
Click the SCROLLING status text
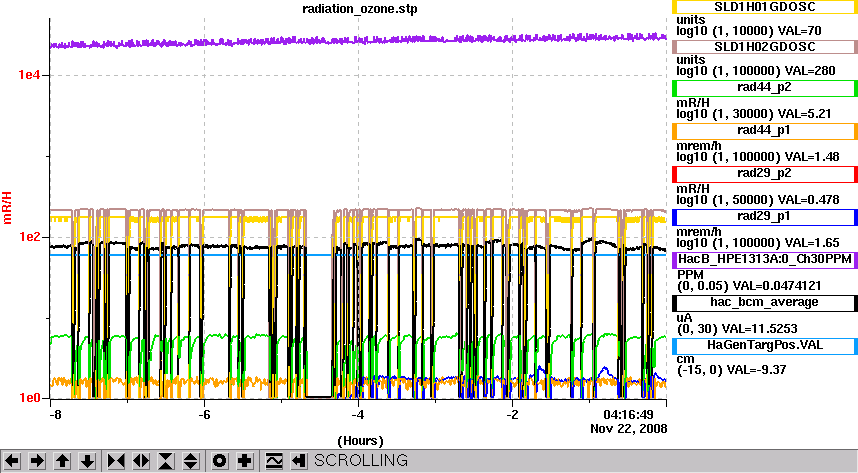click(x=361, y=460)
